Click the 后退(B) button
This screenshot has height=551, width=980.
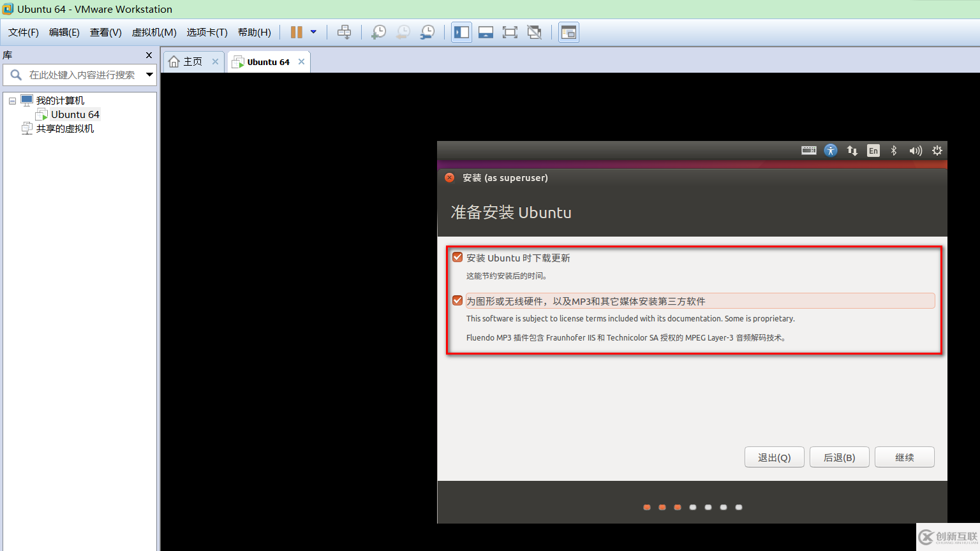(x=840, y=457)
